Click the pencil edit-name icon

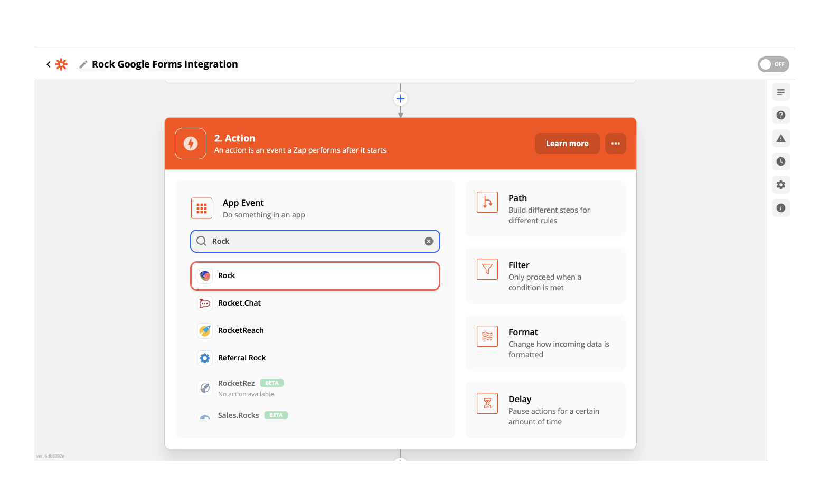tap(83, 64)
